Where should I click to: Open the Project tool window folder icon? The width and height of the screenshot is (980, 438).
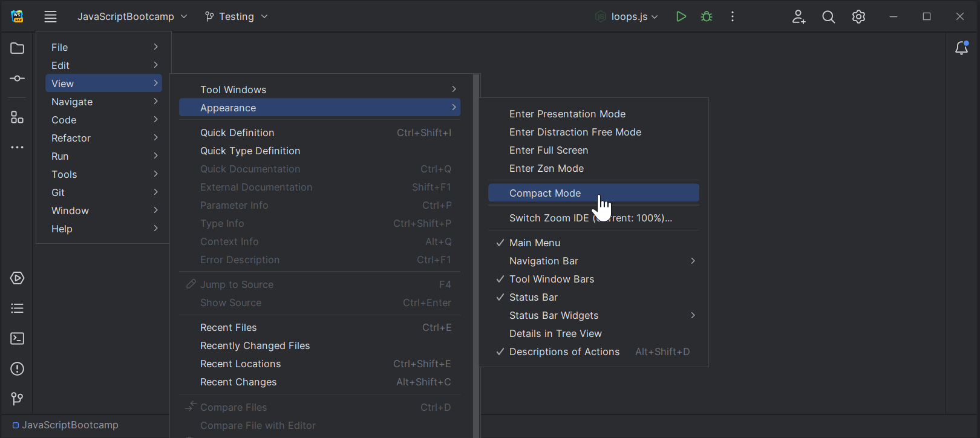[x=17, y=48]
